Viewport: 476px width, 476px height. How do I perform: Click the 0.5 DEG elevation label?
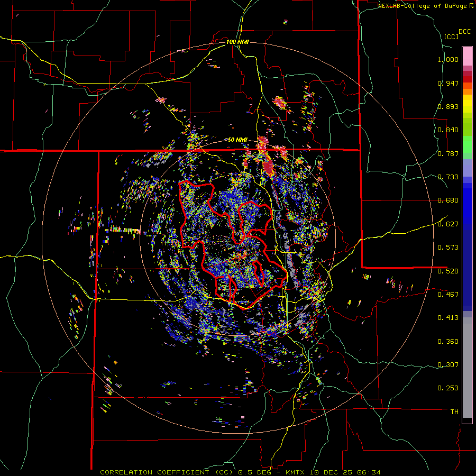coord(255,472)
